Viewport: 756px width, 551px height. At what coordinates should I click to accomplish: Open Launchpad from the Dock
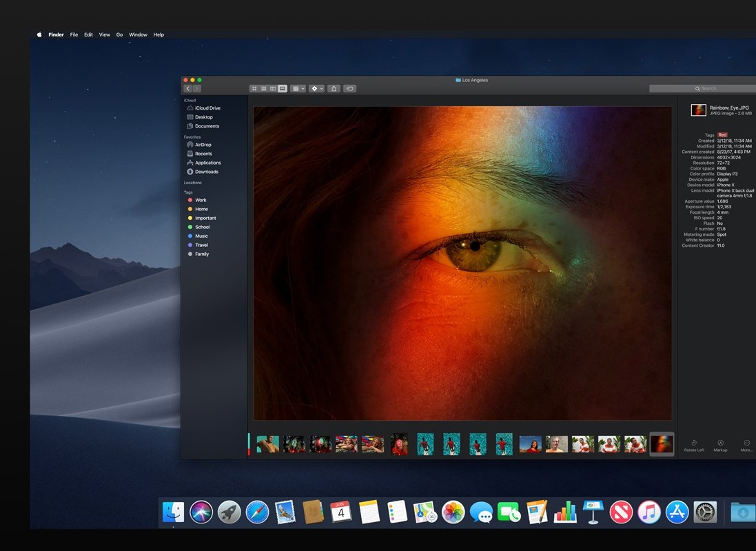tap(229, 512)
